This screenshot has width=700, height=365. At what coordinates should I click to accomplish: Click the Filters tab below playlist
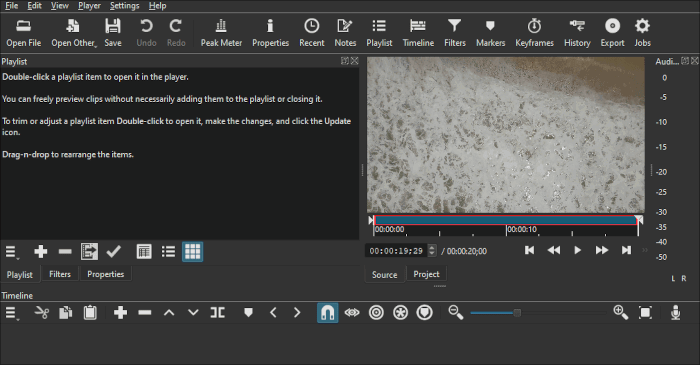60,274
